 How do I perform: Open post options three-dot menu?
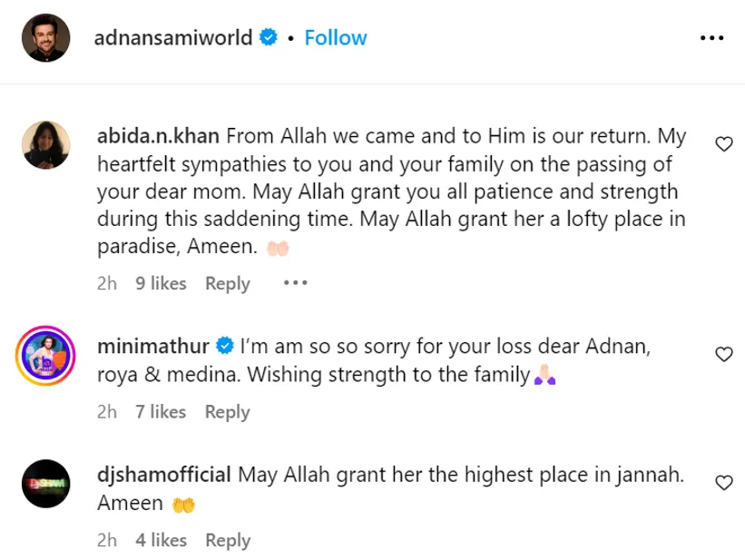pyautogui.click(x=712, y=38)
